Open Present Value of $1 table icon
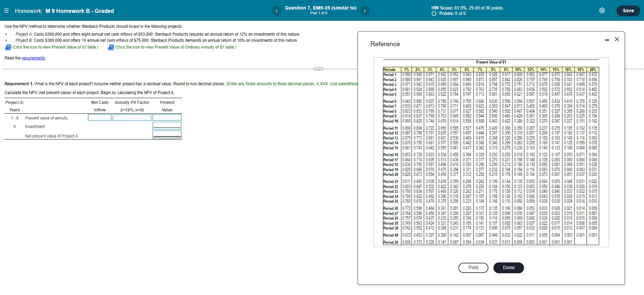644x295 pixels. point(8,47)
